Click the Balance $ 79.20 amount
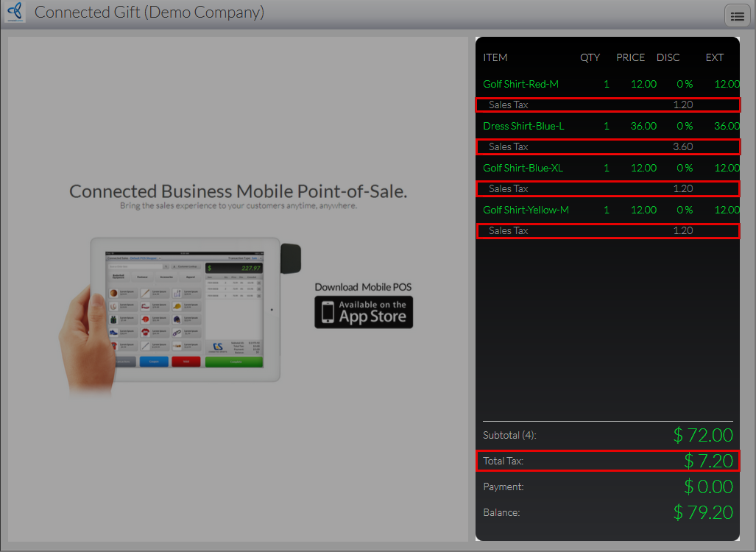The width and height of the screenshot is (756, 552). point(703,512)
